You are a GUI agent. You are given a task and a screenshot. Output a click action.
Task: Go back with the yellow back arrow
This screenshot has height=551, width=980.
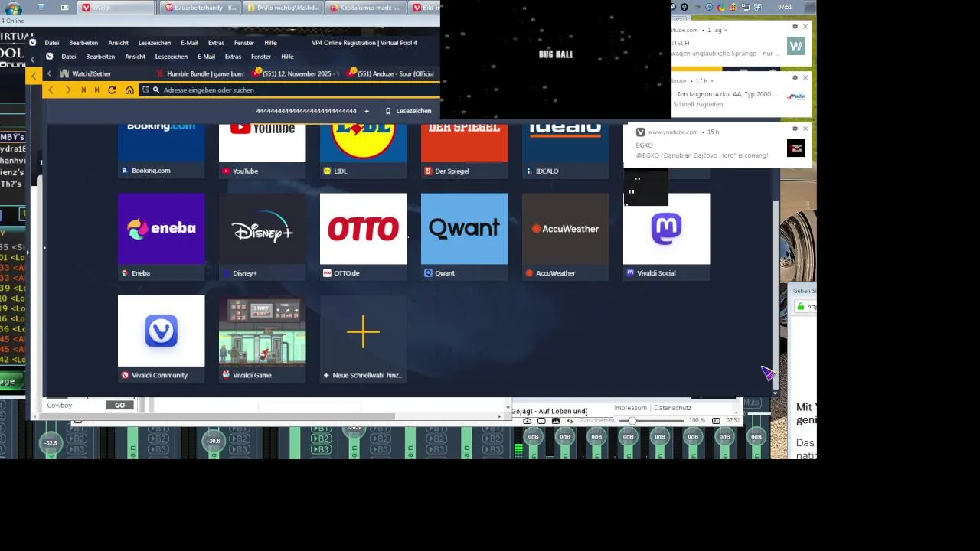[x=51, y=90]
